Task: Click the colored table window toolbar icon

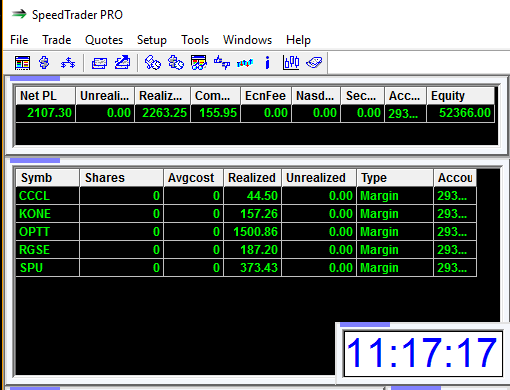Action: (x=22, y=63)
